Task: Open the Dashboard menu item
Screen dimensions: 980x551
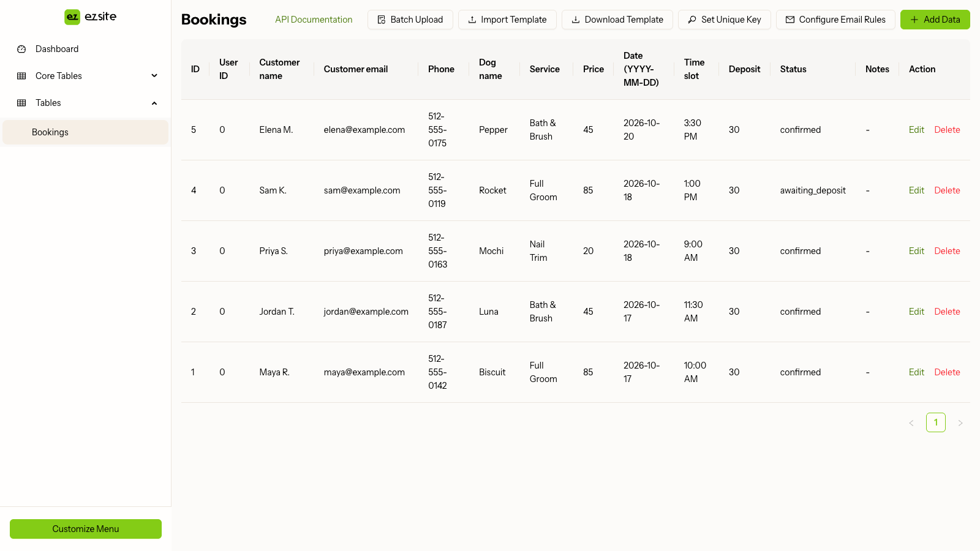Action: (85, 49)
